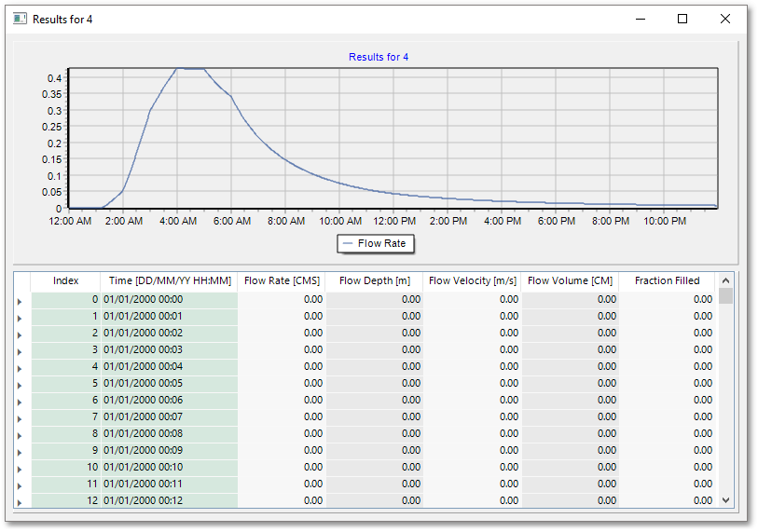Viewport: 758px width, 532px height.
Task: Click Flow Depth value in row 00:03
Action: tap(375, 349)
